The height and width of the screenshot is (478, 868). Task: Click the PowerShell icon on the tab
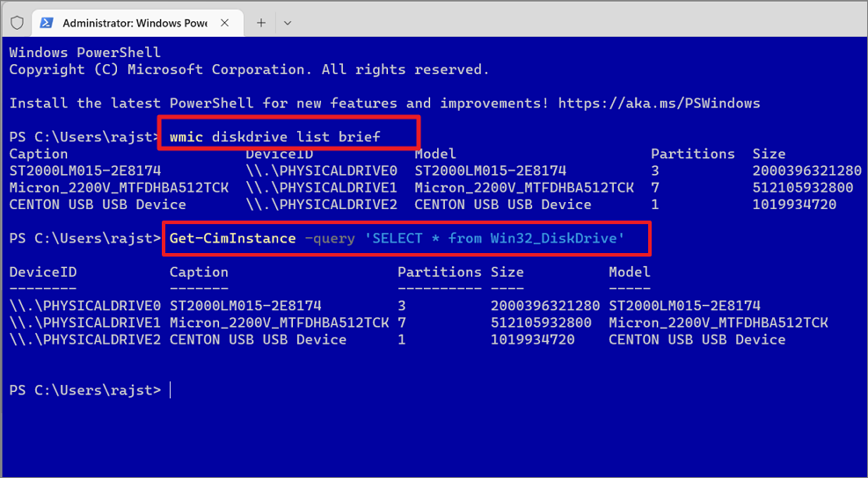[x=47, y=23]
